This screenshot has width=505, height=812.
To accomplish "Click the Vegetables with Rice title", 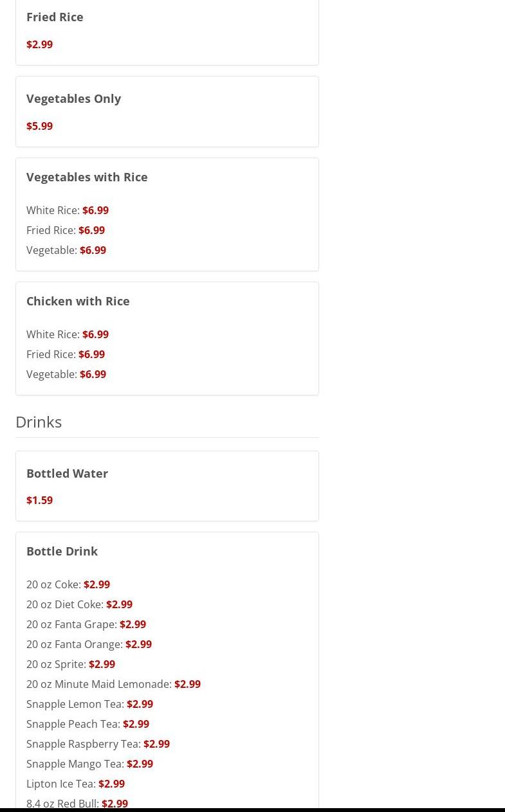I will coord(87,177).
